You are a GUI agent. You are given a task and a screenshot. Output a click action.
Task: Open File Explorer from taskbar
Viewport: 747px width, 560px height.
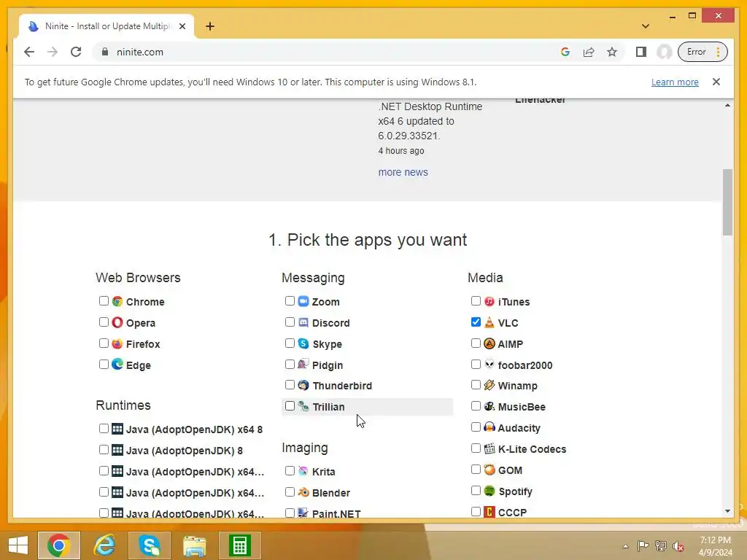click(x=195, y=545)
